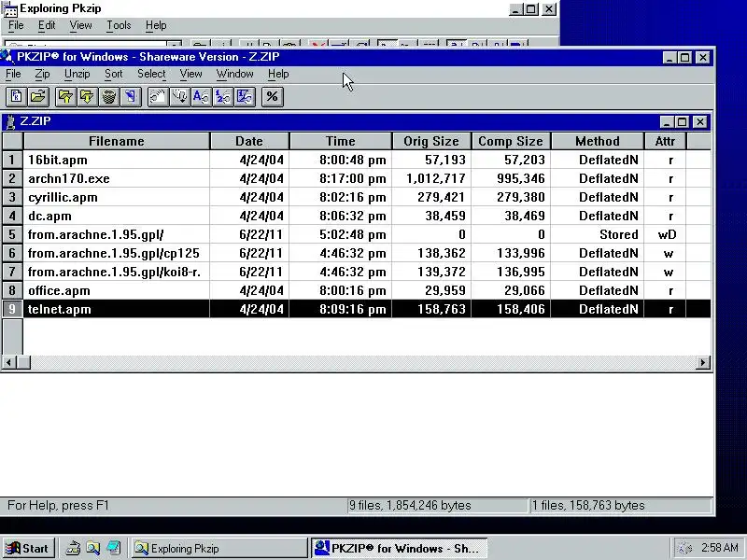Click the Filename column header

(x=117, y=142)
